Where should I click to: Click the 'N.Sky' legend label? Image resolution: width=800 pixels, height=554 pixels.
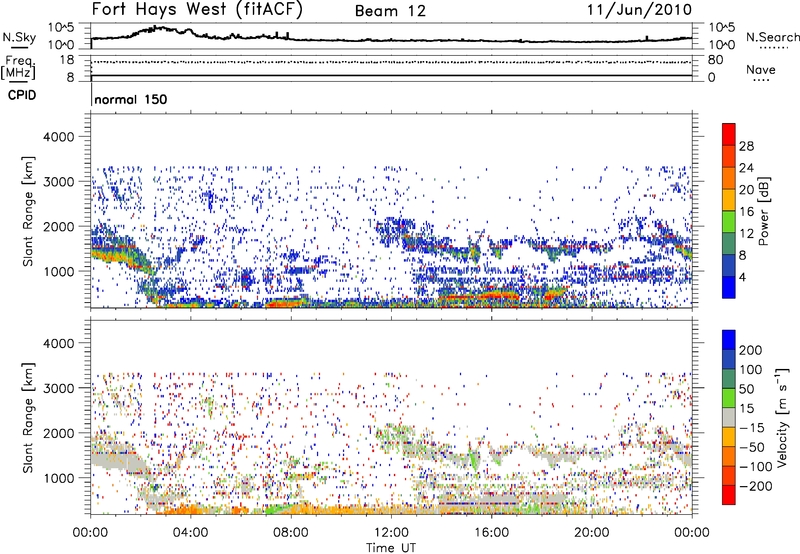[x=19, y=37]
